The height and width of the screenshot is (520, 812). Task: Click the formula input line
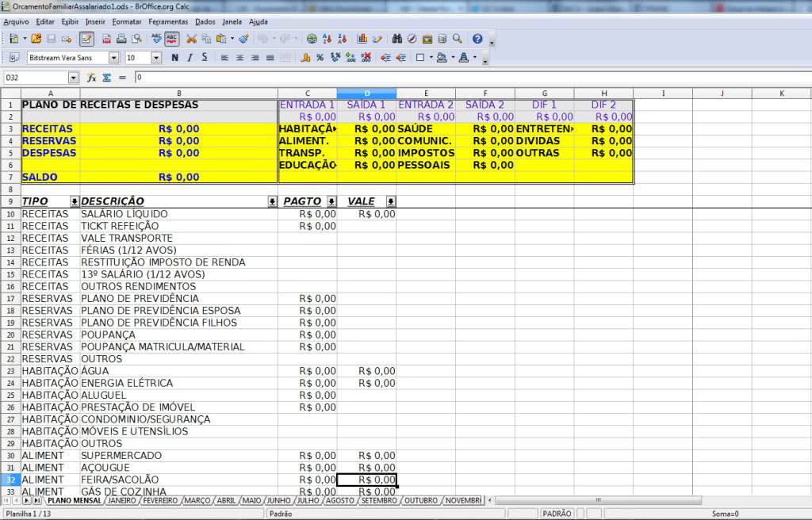468,78
